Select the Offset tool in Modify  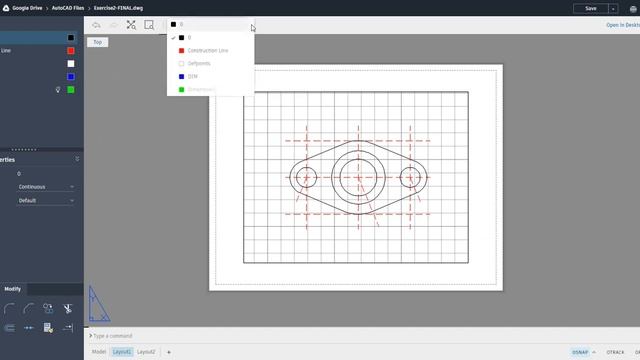[9, 328]
